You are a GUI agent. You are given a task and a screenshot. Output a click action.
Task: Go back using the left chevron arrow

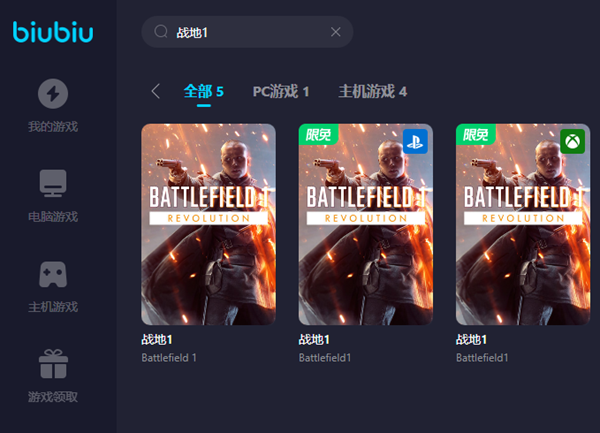[x=155, y=92]
